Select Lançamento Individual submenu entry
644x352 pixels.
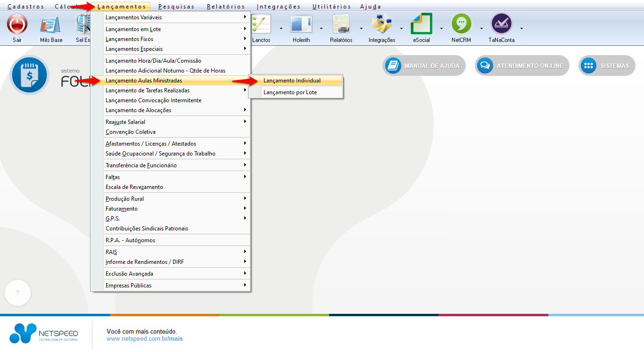292,81
